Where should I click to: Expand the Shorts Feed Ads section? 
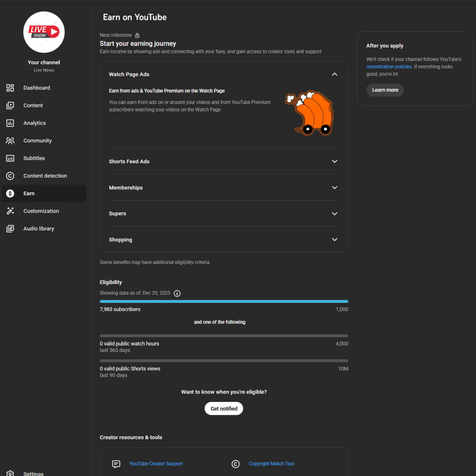[x=334, y=161]
